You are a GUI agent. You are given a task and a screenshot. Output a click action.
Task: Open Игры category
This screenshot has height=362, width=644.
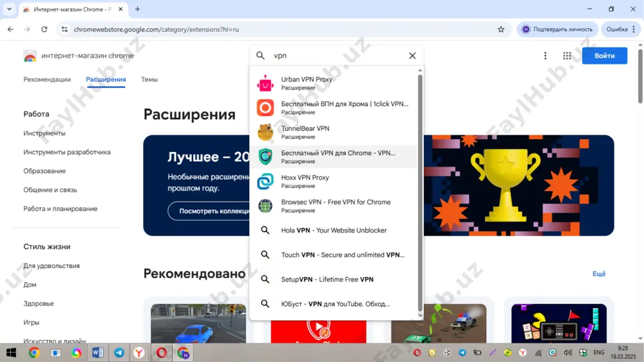(31, 323)
